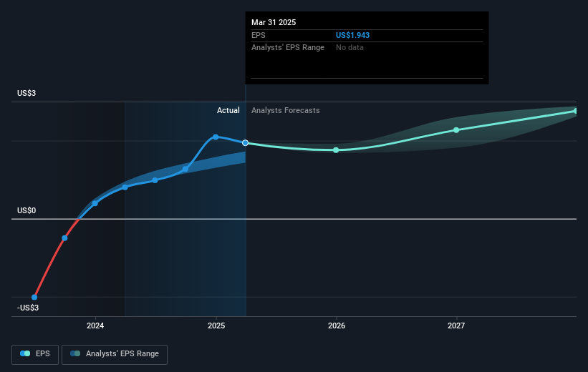This screenshot has width=588, height=372.
Task: Click the US$3 y-axis label
Action: coord(26,93)
